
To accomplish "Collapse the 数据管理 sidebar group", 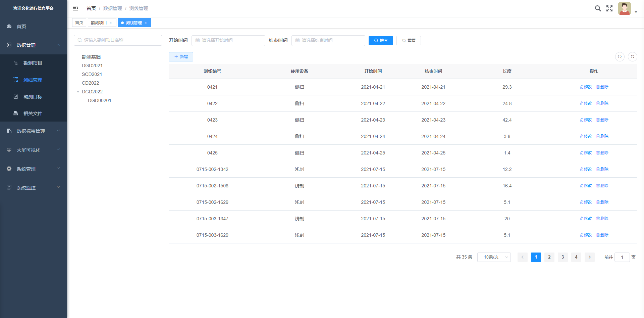I will click(x=34, y=45).
